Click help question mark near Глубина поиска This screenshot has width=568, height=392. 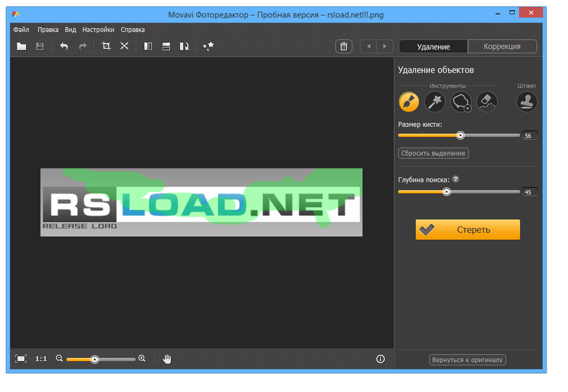456,179
